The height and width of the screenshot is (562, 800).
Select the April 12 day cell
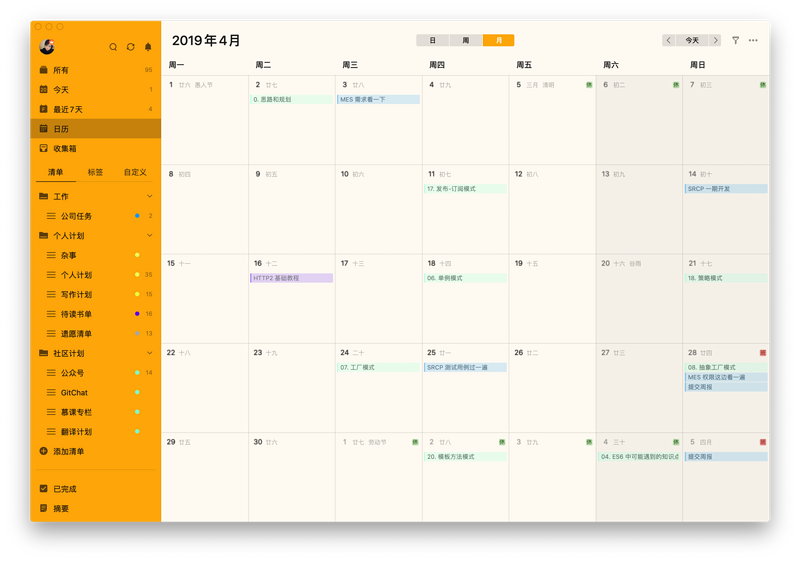pos(552,210)
